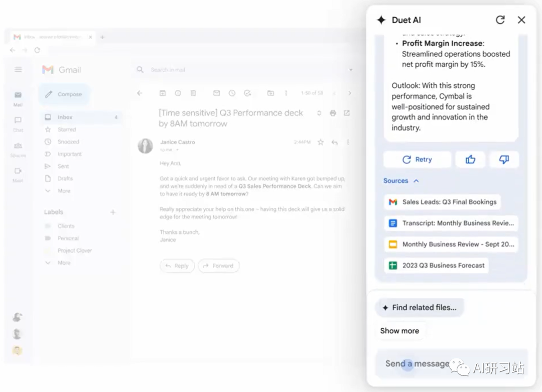542x392 pixels.
Task: Open Monthly Business Review - Sept slides source
Action: pyautogui.click(x=451, y=244)
